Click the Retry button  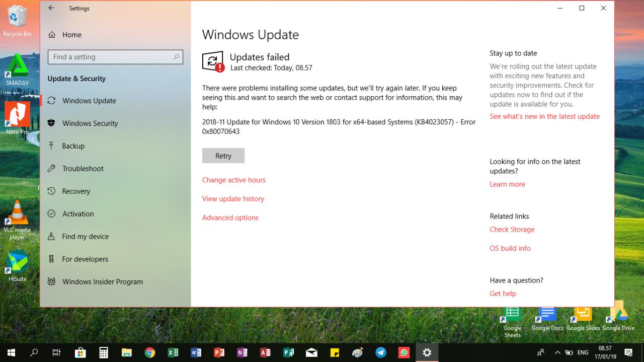223,156
